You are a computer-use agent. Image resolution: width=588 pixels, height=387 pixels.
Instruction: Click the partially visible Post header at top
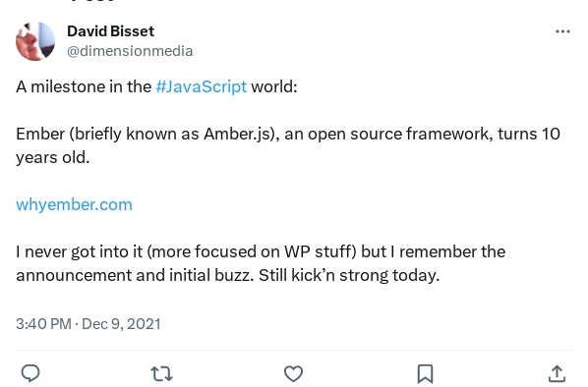coord(91,1)
